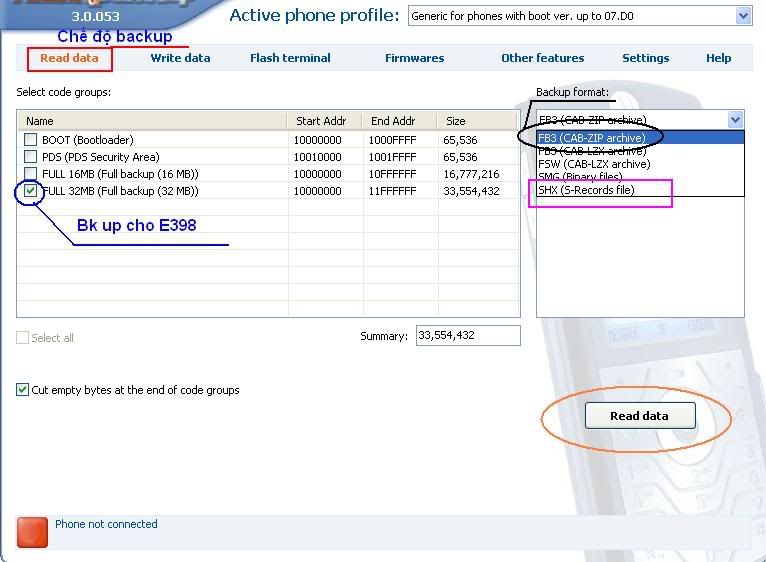Open the Active phone profile dropdown
The width and height of the screenshot is (766, 562).
742,16
